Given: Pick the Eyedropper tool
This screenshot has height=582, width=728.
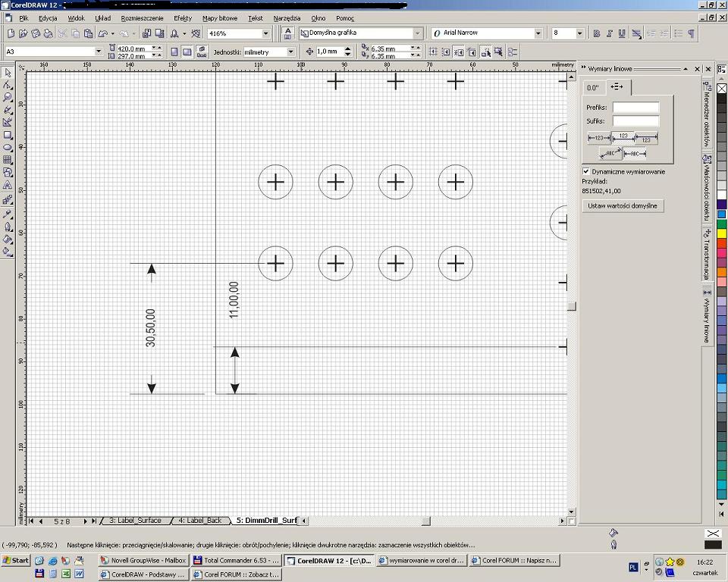Looking at the screenshot, I should point(8,214).
